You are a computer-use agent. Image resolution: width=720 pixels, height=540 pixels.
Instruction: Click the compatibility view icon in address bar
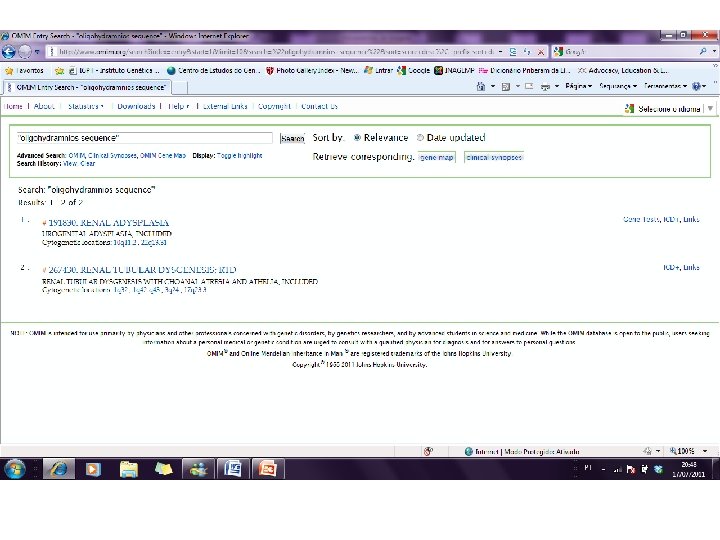click(513, 52)
